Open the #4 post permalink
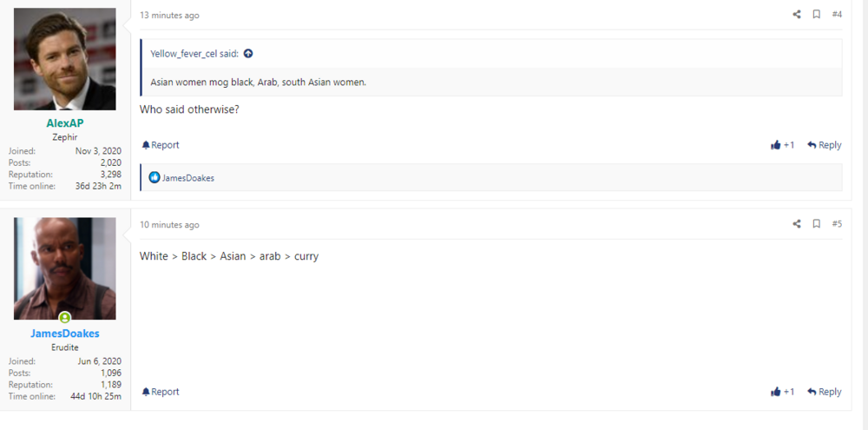This screenshot has width=868, height=430. (x=837, y=15)
